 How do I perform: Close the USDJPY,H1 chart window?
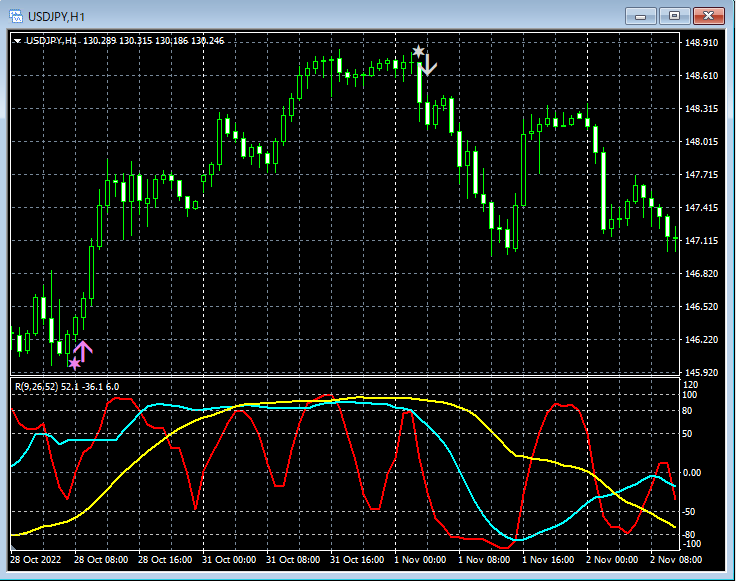[709, 15]
